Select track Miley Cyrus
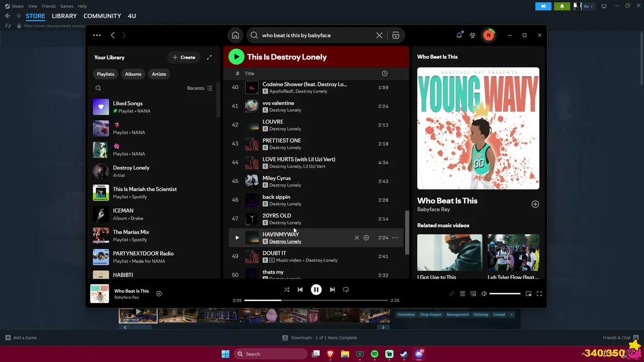This screenshot has width=644, height=362. [316, 182]
